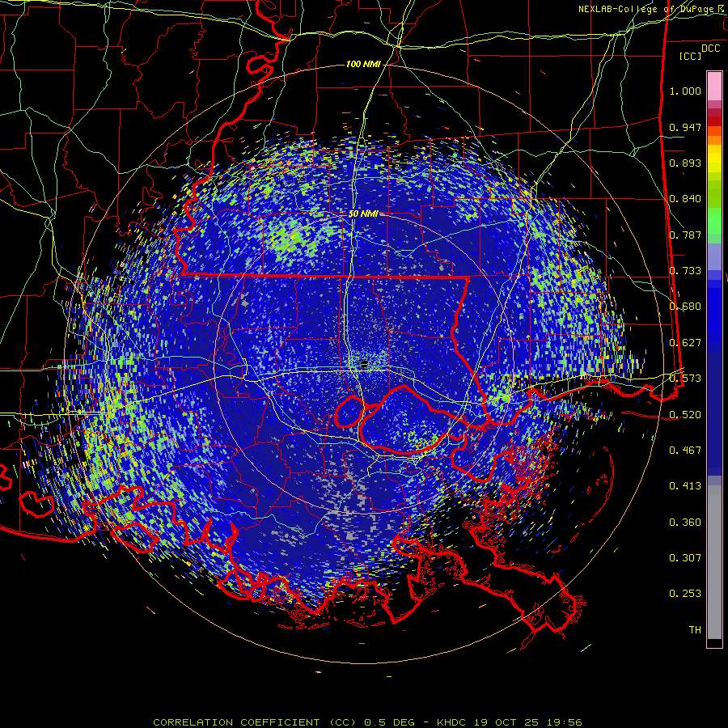Select the 0.893 scale value
The image size is (728, 728).
tap(685, 163)
